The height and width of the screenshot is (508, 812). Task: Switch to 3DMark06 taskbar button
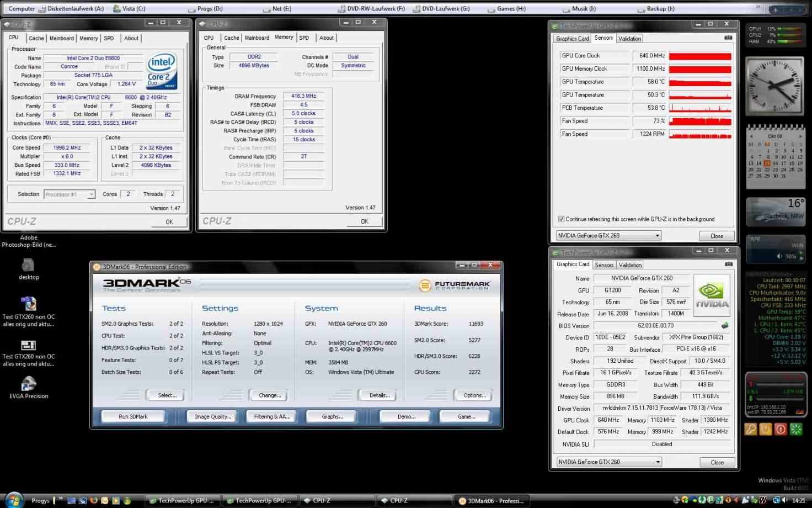pos(491,501)
